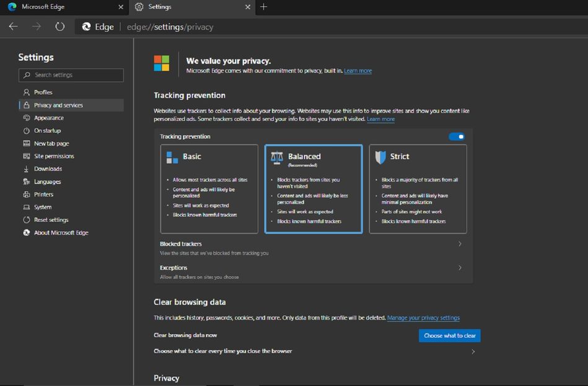Viewport: 588px width, 386px height.
Task: Open Languages settings section
Action: coord(71,182)
